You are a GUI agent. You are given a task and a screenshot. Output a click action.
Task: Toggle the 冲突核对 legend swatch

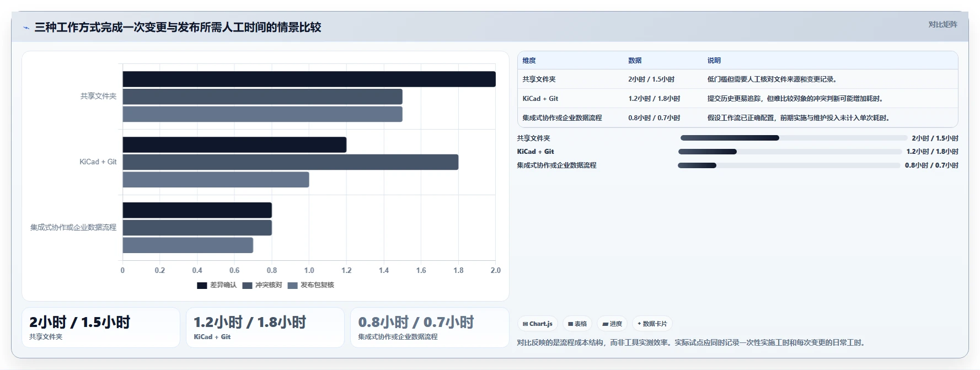point(247,285)
